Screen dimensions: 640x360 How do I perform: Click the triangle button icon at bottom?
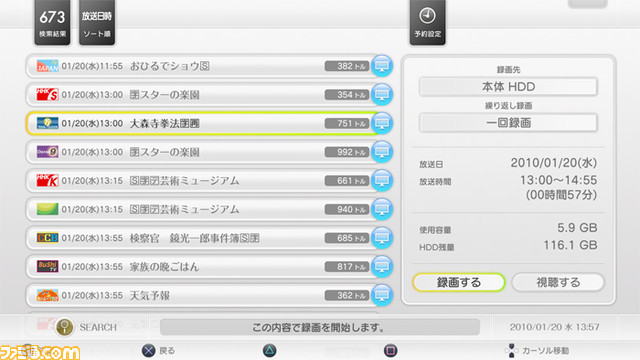(x=269, y=350)
